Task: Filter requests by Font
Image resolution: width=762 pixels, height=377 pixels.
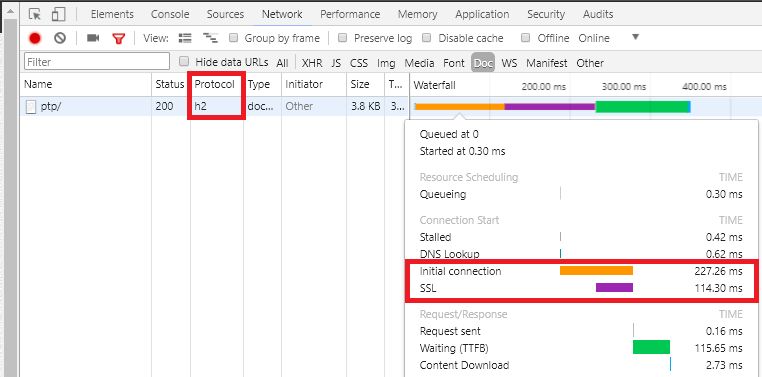Action: point(454,63)
